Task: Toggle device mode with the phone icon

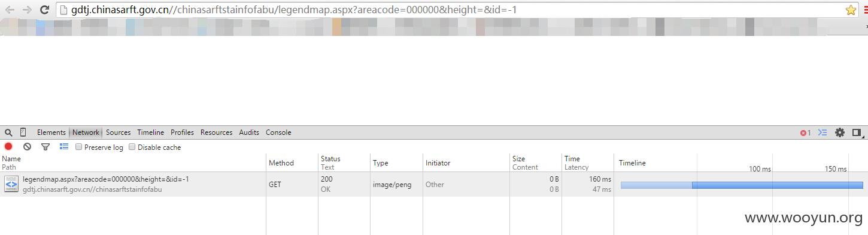Action: click(23, 132)
